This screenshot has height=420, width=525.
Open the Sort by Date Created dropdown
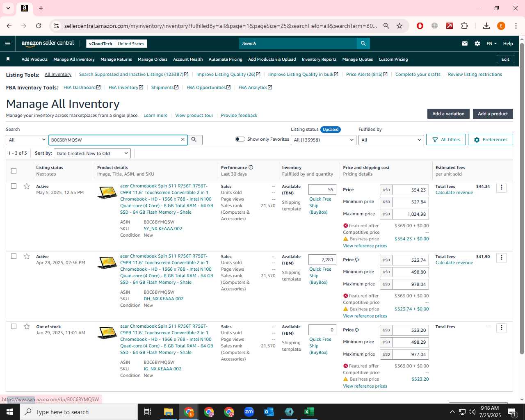[x=92, y=153]
